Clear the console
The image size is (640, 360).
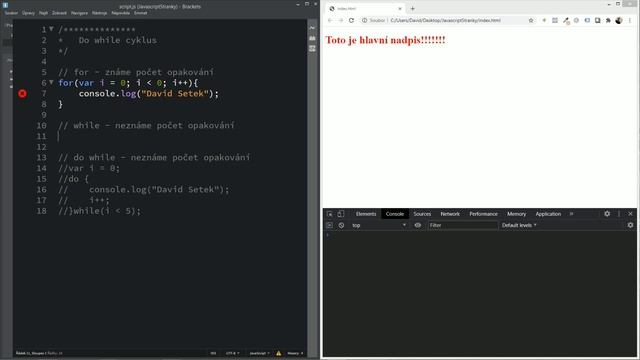tap(341, 225)
